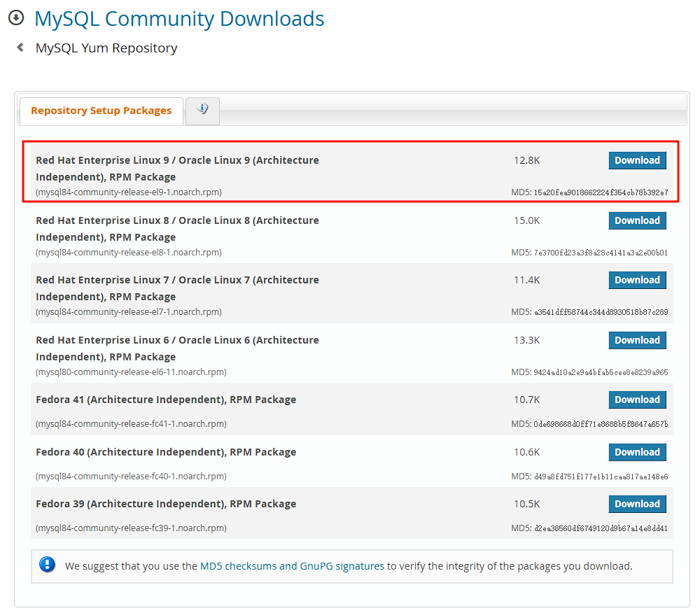This screenshot has width=700, height=613.
Task: Download the Fedora 41 RPM package
Action: (x=637, y=399)
